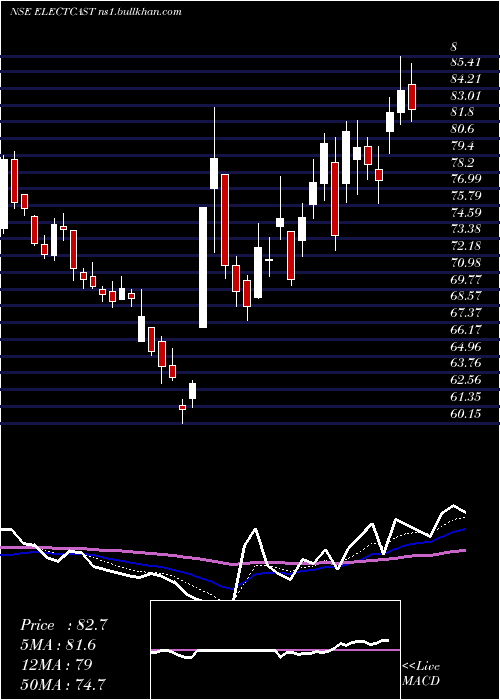The height and width of the screenshot is (700, 500).
Task: Click the 66.17 price axis label
Action: [x=466, y=329]
